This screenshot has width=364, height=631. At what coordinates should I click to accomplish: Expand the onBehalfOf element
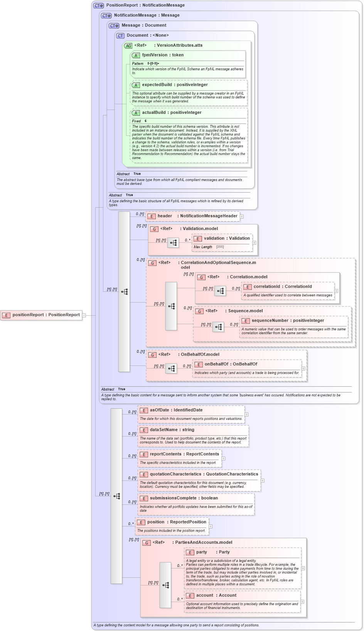pyautogui.click(x=303, y=369)
